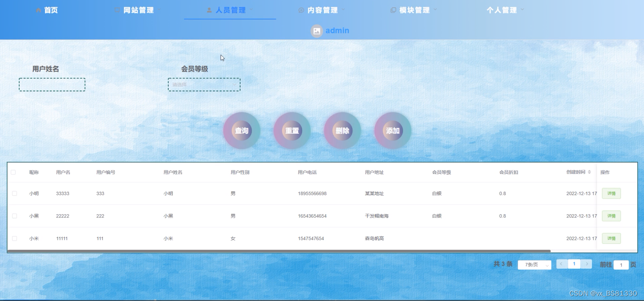Viewport: 644px width, 301px height.
Task: Check the row checkbox for 小米
Action: coord(14,238)
